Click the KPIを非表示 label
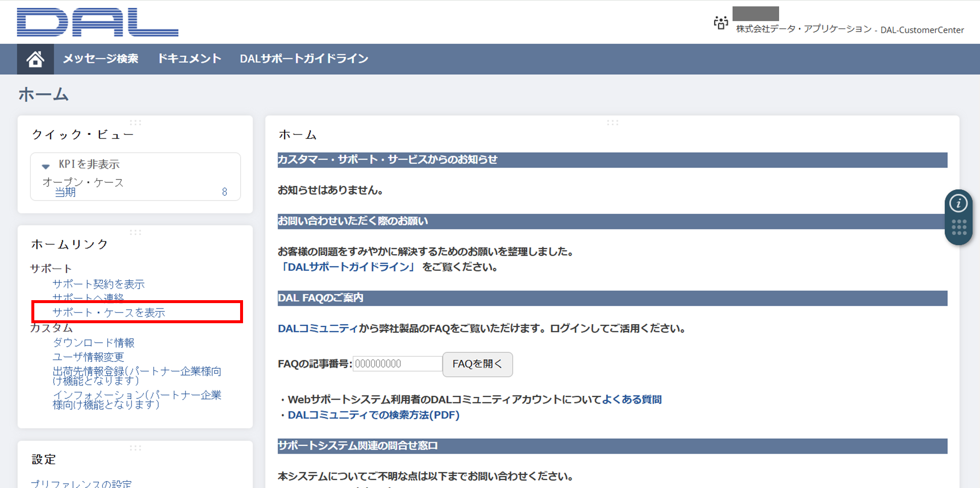This screenshot has width=980, height=488. 89,164
